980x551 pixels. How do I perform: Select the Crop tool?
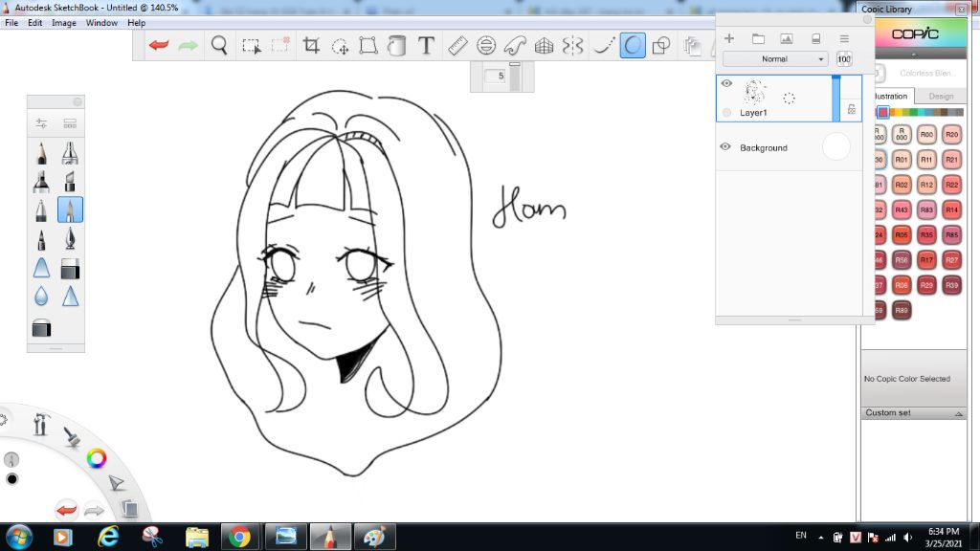pyautogui.click(x=311, y=45)
